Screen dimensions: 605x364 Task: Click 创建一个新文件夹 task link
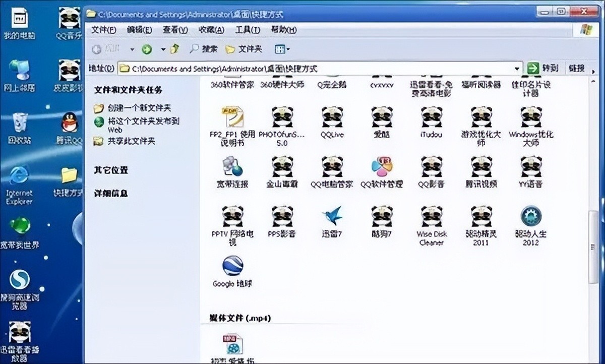tap(139, 108)
